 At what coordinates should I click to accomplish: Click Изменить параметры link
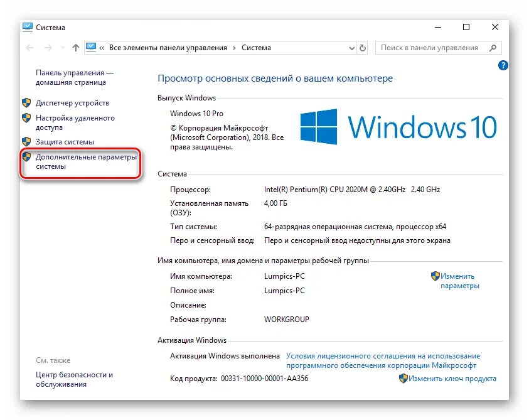[x=459, y=281]
